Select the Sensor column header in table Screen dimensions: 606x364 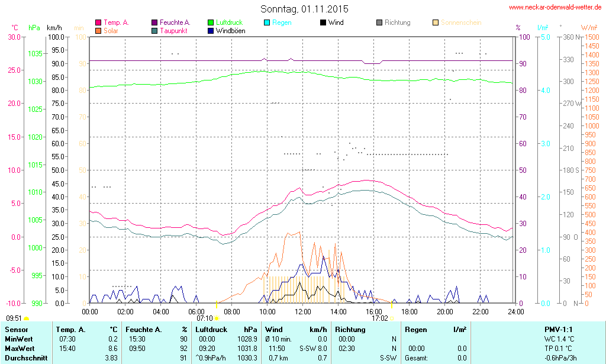tap(15, 329)
